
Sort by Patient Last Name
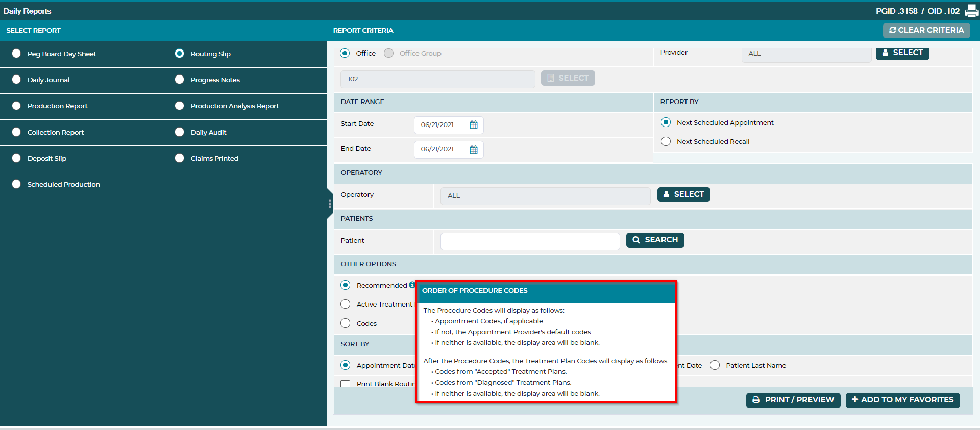point(715,365)
